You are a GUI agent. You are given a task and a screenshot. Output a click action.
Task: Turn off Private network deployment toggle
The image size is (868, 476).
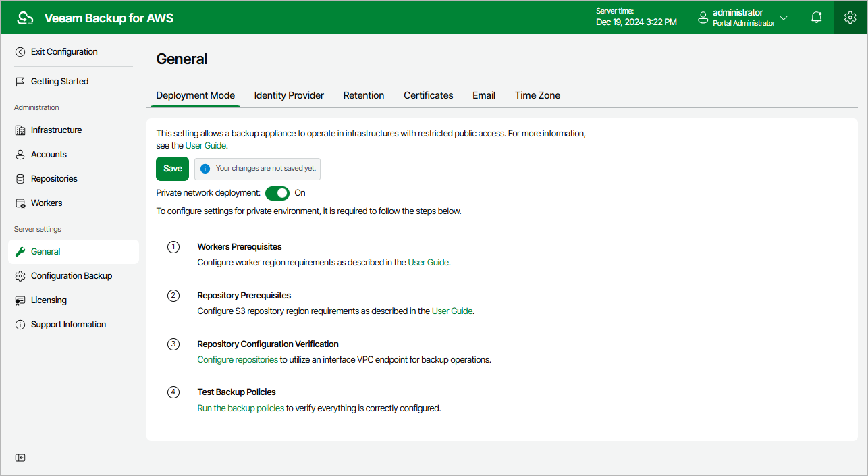[x=277, y=193]
